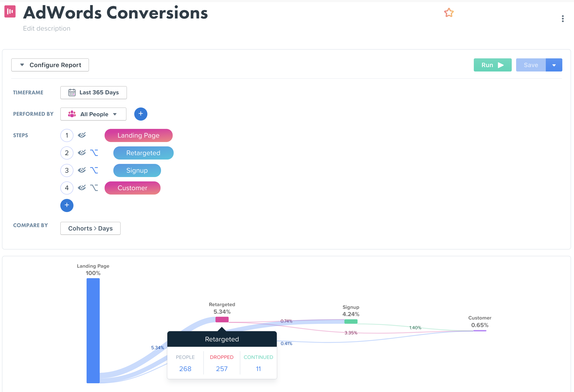Select step number 3 circle
Screen dimensions: 574x392
[67, 170]
